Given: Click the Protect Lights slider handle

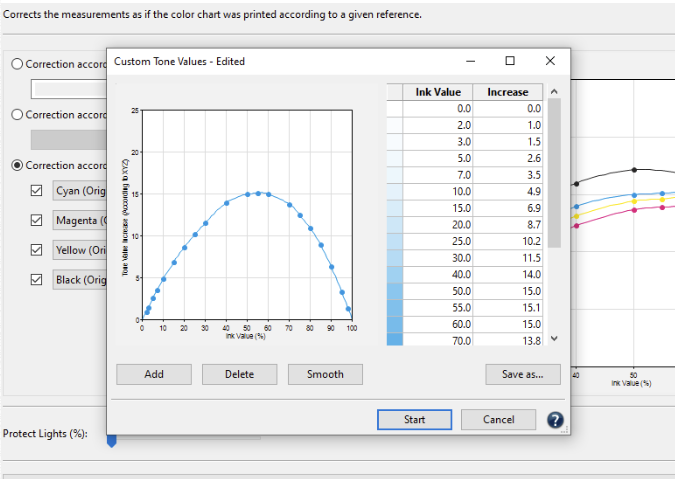Looking at the screenshot, I should [x=111, y=441].
